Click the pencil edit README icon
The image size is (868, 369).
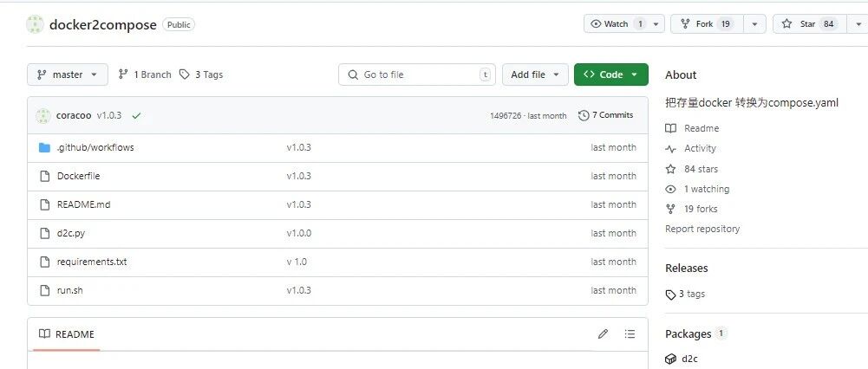603,333
